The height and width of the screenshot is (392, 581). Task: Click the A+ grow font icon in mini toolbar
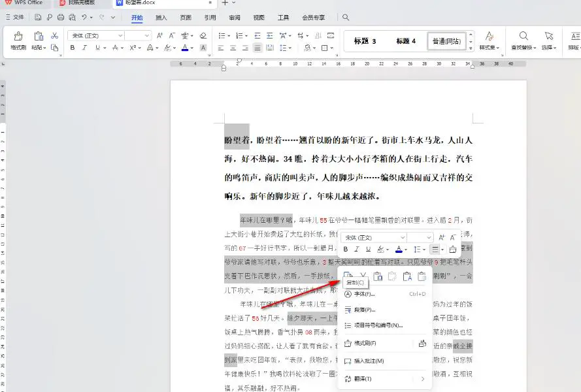tap(441, 238)
